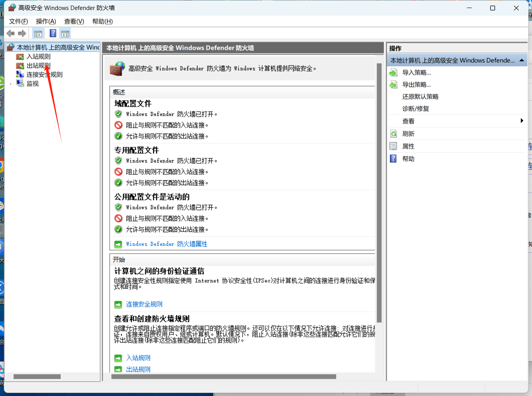Click the 公用配置文件是活动的 heading
This screenshot has width=532, height=396.
(x=152, y=197)
